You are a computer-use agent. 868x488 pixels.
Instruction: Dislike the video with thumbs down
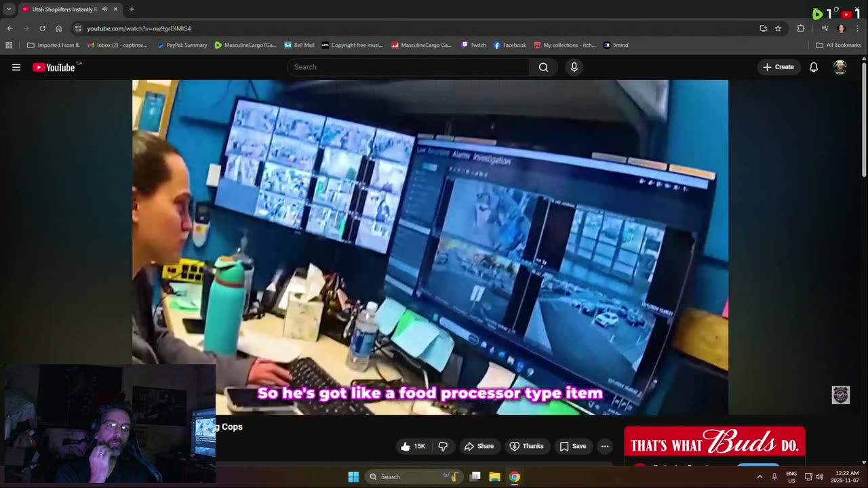pos(443,446)
